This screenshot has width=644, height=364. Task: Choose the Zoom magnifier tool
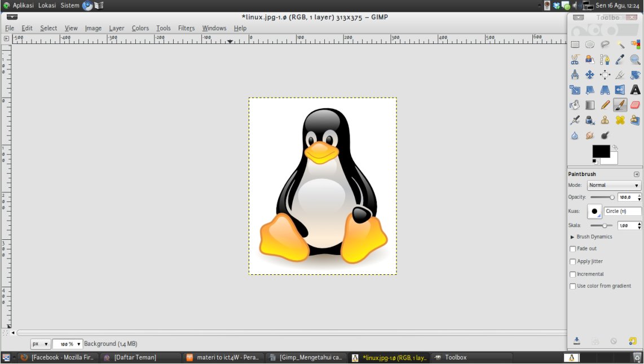635,59
